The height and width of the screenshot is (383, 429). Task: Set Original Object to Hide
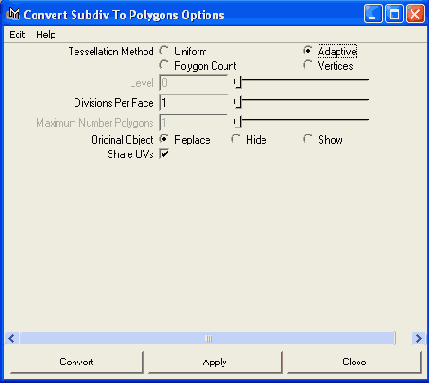236,139
